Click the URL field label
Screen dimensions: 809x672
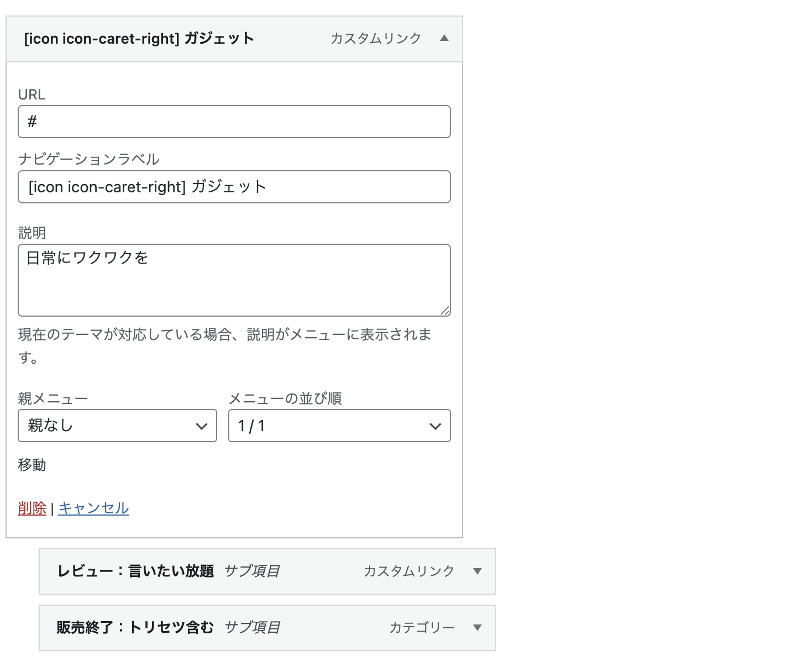(x=31, y=95)
